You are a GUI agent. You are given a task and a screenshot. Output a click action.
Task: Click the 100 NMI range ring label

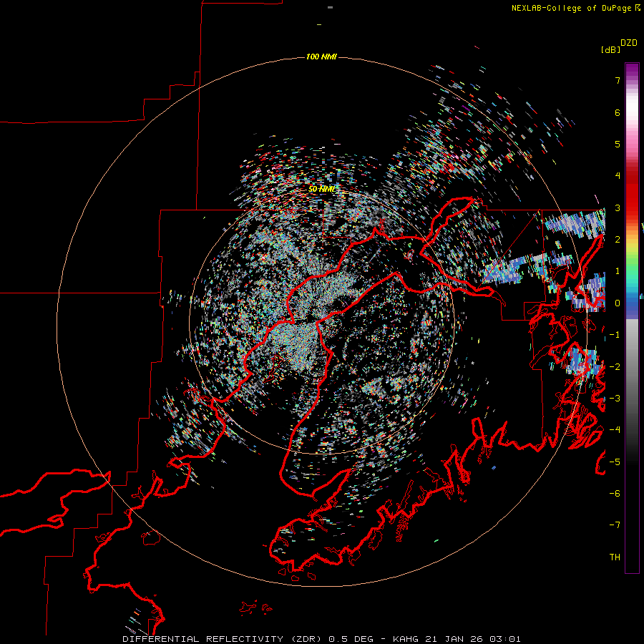321,57
